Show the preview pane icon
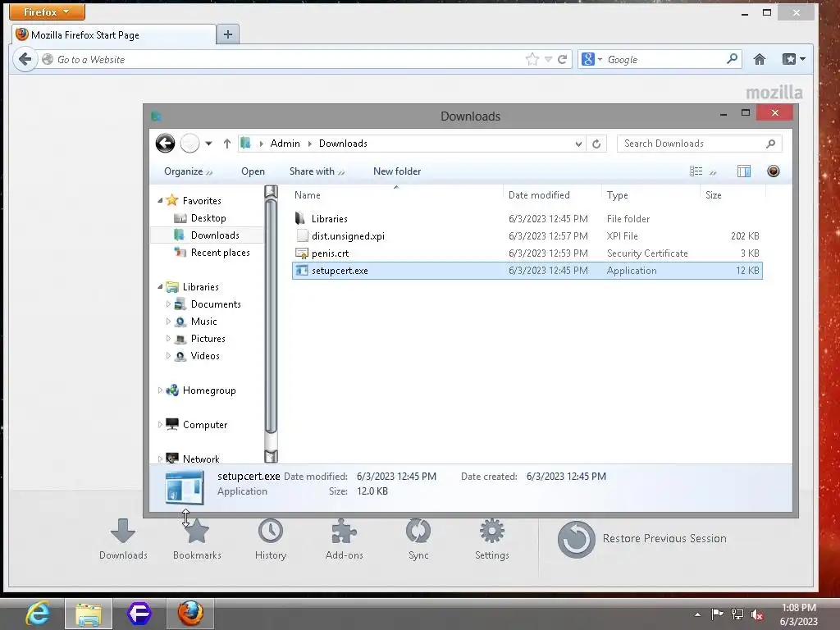Image resolution: width=840 pixels, height=630 pixels. tap(743, 171)
